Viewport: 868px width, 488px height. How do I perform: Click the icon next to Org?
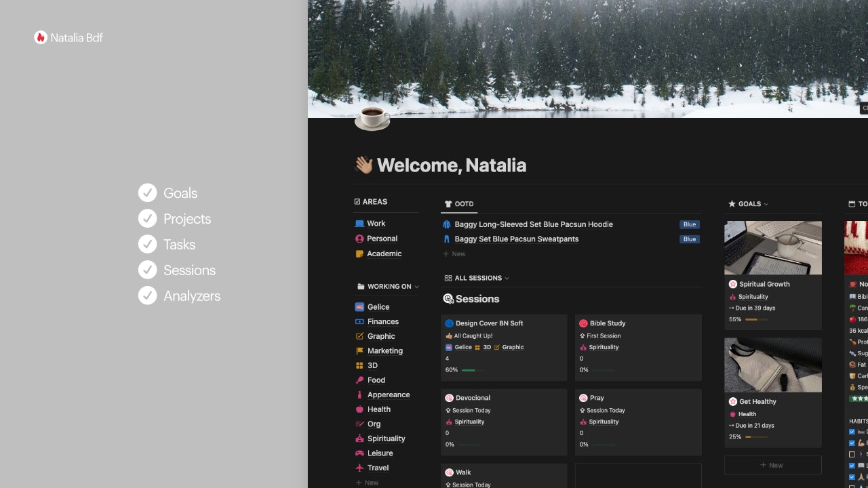pyautogui.click(x=359, y=424)
